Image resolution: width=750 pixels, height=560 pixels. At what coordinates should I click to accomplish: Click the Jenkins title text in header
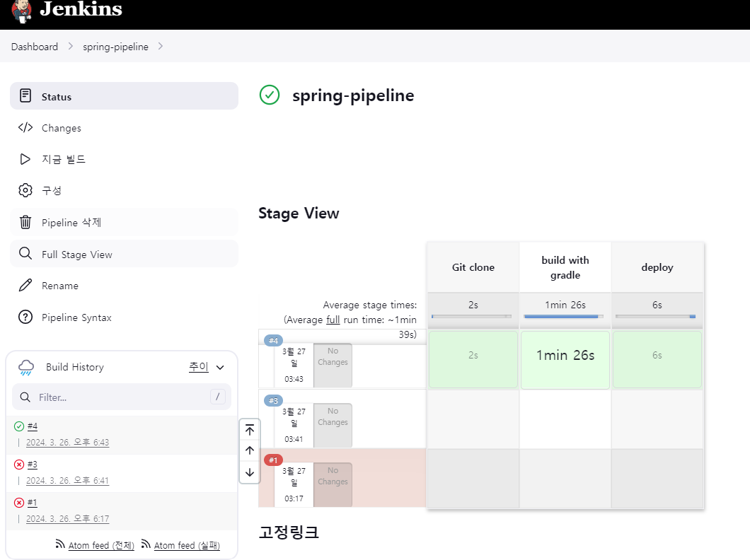[x=81, y=8]
